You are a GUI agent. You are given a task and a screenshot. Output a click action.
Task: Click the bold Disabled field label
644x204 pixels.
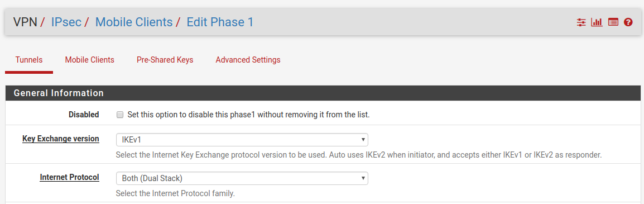[84, 115]
